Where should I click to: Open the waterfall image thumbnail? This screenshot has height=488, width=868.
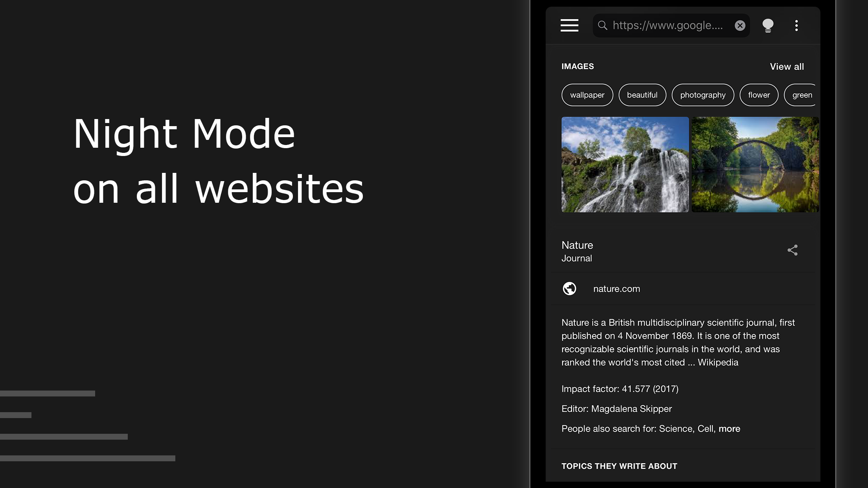625,165
